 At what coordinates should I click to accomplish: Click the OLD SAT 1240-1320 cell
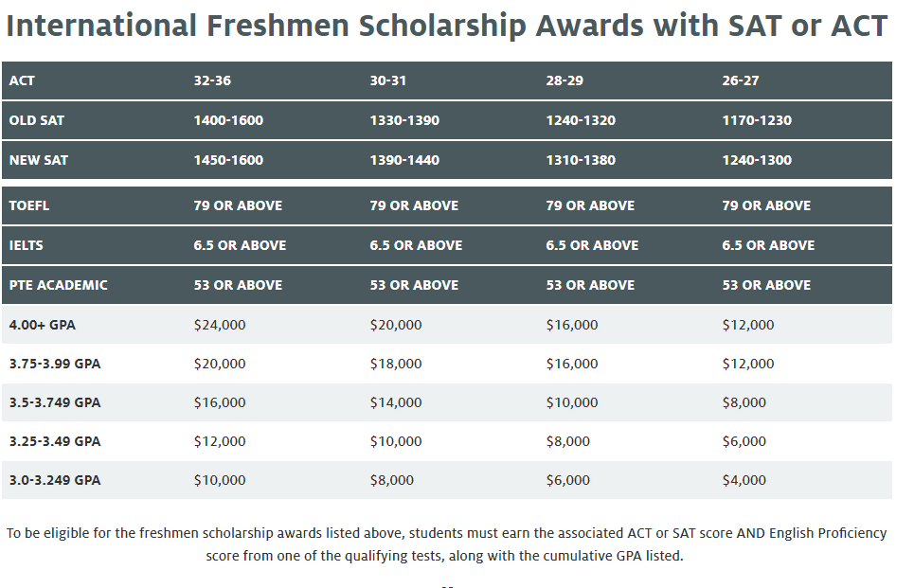click(x=581, y=120)
